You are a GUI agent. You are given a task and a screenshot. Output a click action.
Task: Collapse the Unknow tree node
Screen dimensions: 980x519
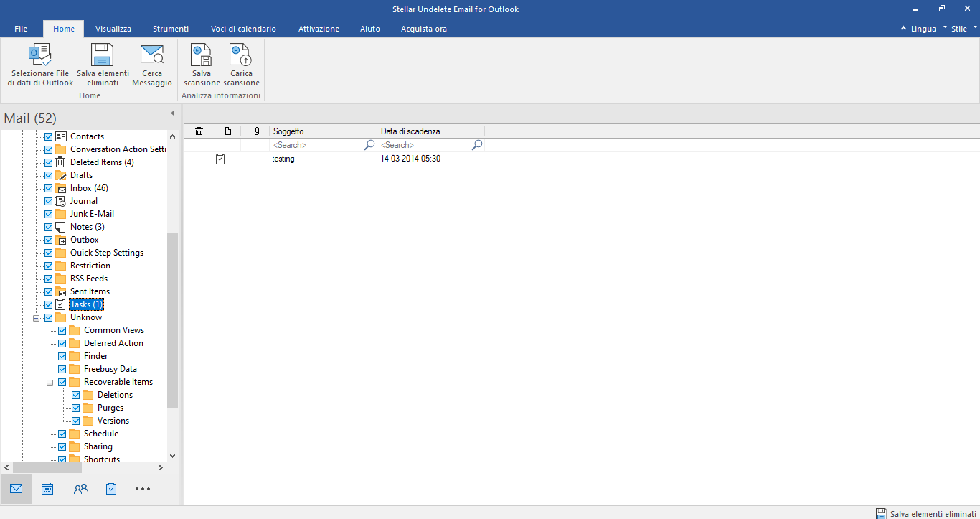(x=37, y=317)
